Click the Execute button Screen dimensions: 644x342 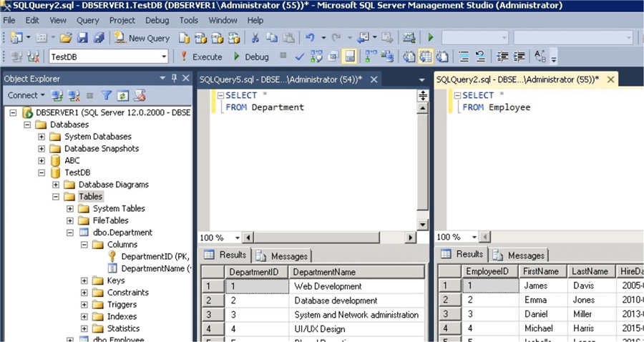click(x=202, y=57)
